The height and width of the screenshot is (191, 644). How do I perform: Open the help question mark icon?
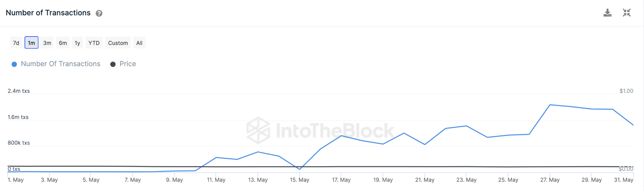pyautogui.click(x=99, y=13)
